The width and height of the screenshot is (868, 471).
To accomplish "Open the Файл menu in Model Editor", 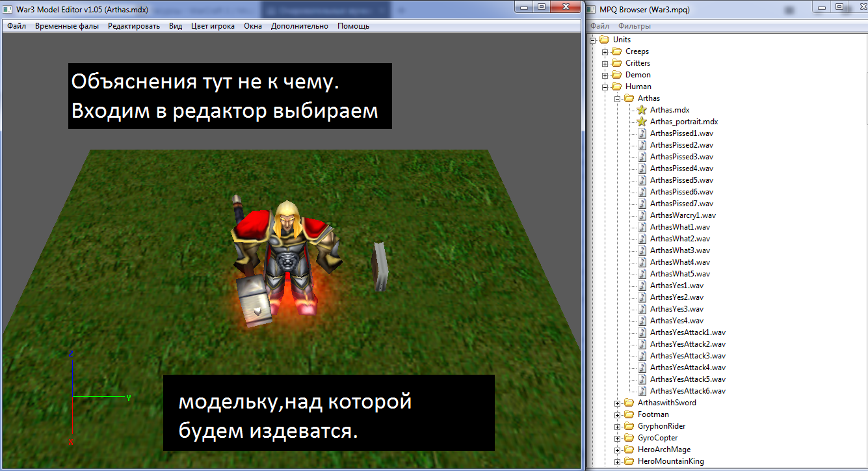I will pyautogui.click(x=17, y=26).
